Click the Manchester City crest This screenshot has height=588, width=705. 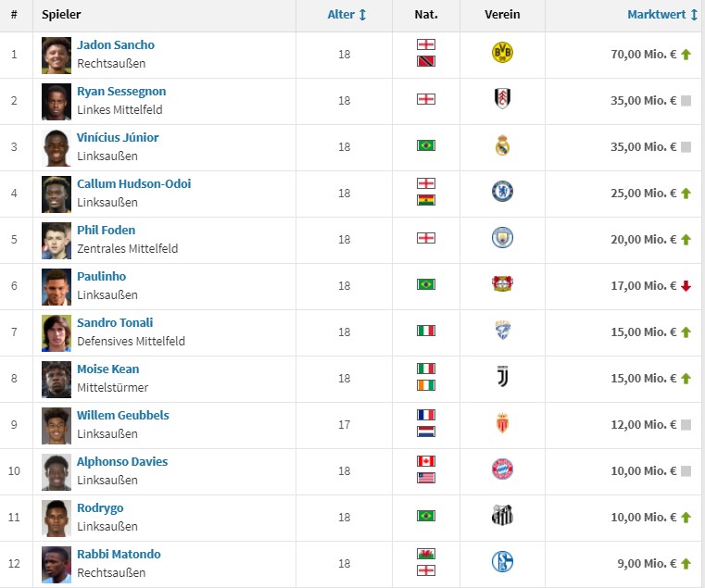coord(502,237)
